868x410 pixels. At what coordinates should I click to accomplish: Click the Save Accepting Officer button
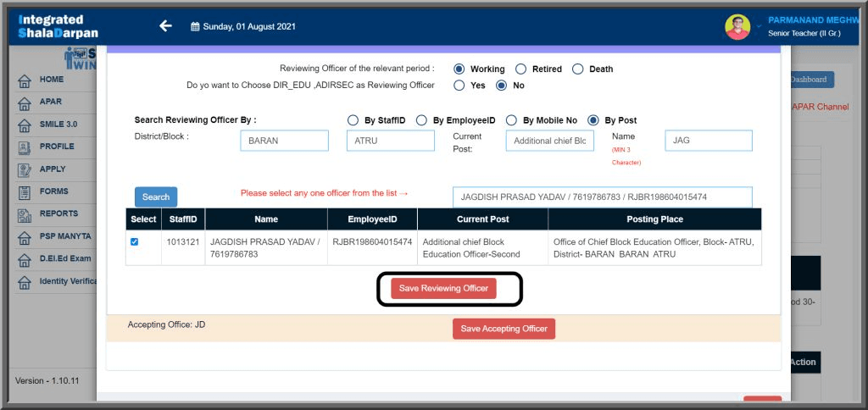(504, 329)
